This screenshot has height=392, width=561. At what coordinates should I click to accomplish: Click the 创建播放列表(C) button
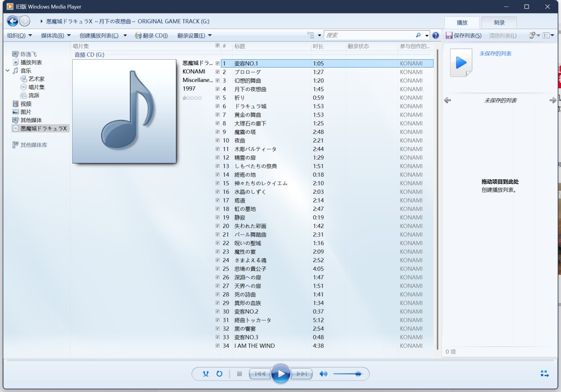(99, 36)
